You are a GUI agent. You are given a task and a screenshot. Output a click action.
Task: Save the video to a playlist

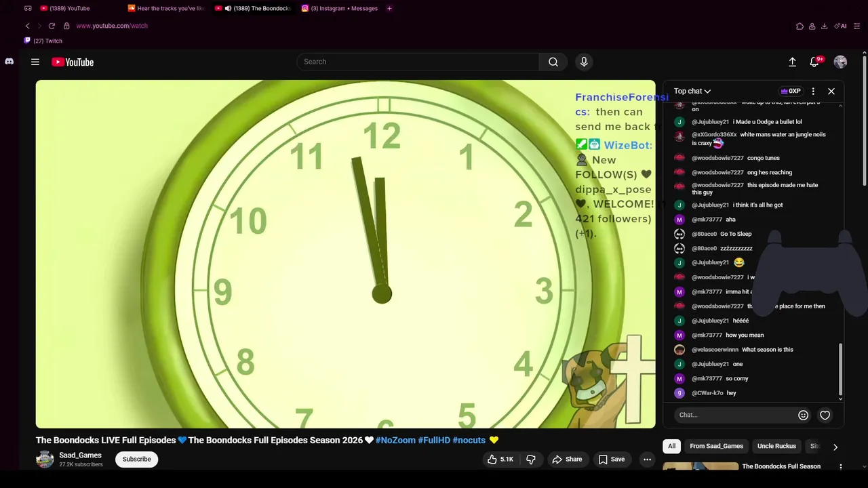pos(611,460)
